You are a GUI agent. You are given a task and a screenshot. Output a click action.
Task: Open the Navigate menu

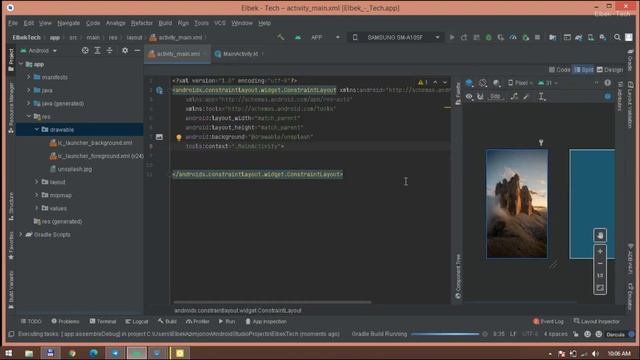[x=69, y=23]
